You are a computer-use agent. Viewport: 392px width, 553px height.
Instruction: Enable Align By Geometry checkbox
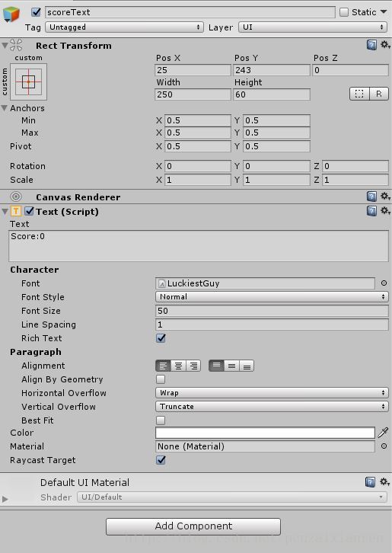[161, 379]
